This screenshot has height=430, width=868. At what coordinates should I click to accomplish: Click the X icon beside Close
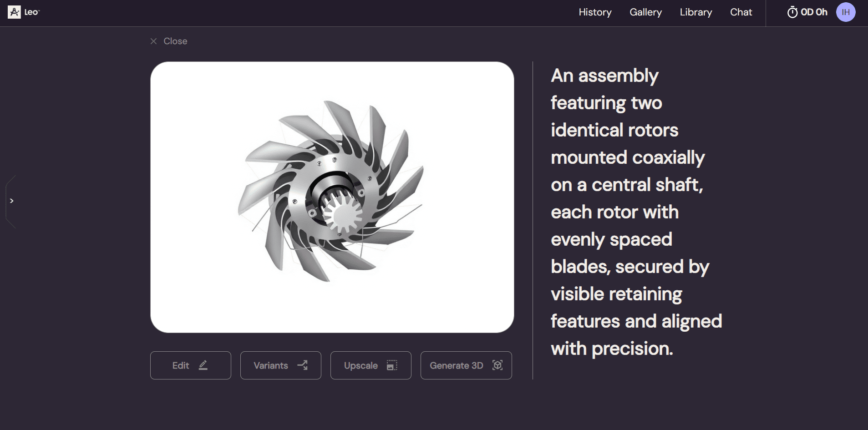[x=154, y=41]
